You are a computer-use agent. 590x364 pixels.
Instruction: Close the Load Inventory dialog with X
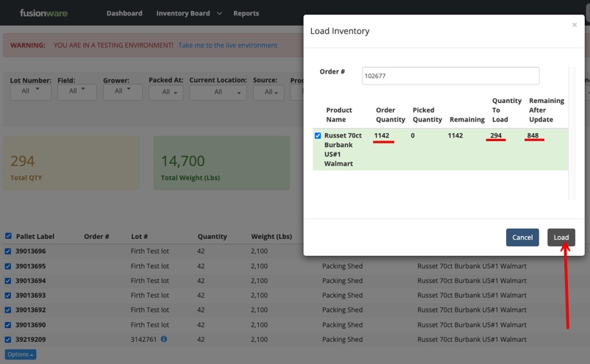[x=575, y=25]
